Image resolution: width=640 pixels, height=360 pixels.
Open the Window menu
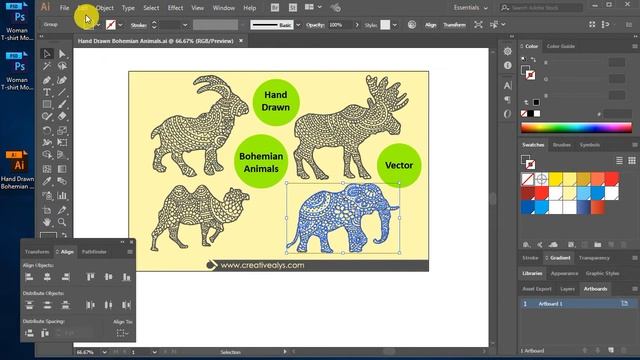[x=224, y=8]
